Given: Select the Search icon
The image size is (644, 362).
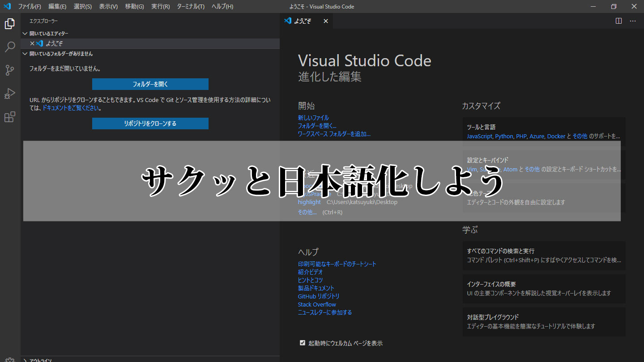Looking at the screenshot, I should point(9,47).
